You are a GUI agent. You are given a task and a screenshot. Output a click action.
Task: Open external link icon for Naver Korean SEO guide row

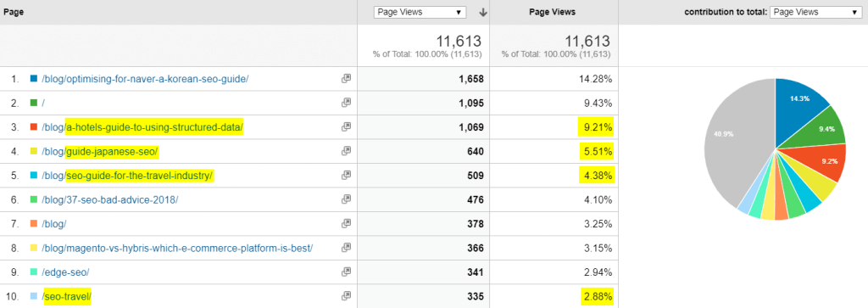(x=346, y=79)
